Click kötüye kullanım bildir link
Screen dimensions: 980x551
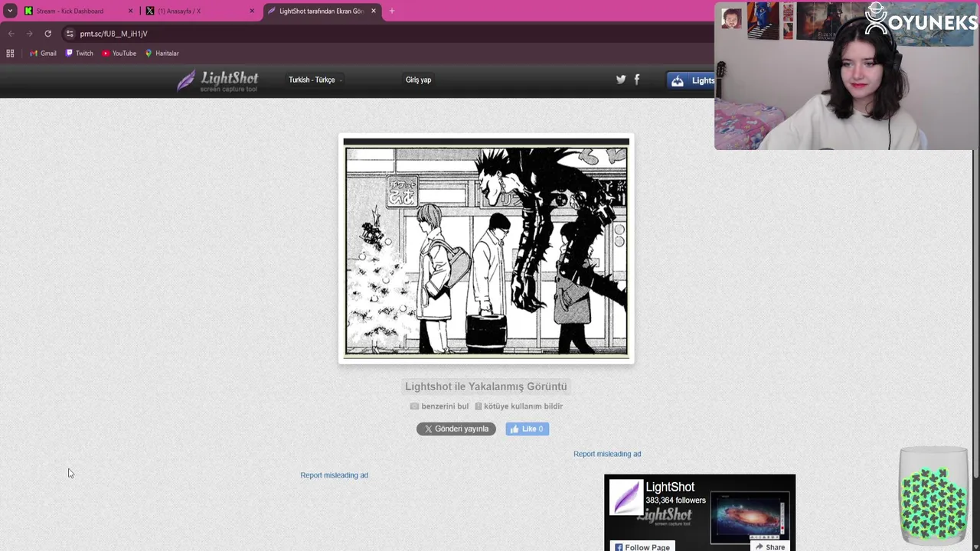(x=518, y=406)
